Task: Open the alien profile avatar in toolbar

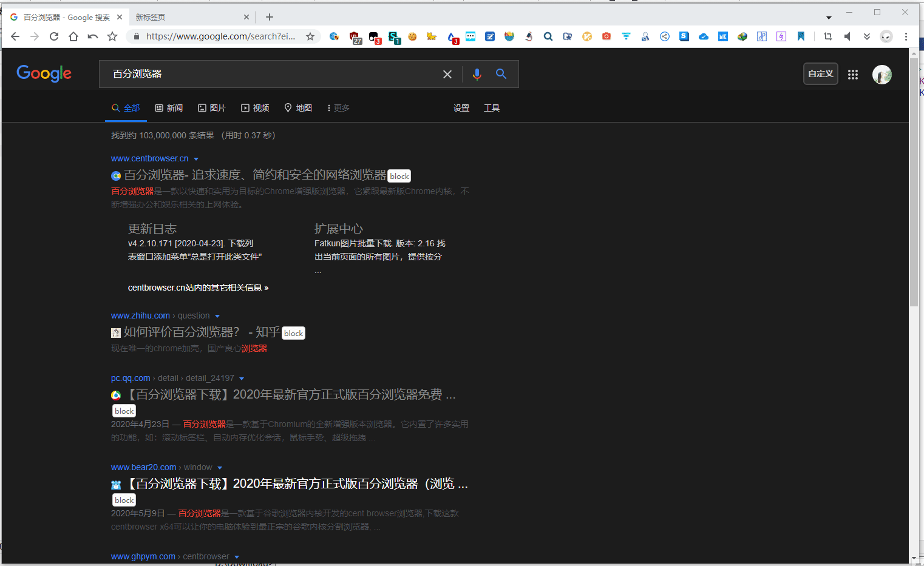Action: tap(886, 36)
